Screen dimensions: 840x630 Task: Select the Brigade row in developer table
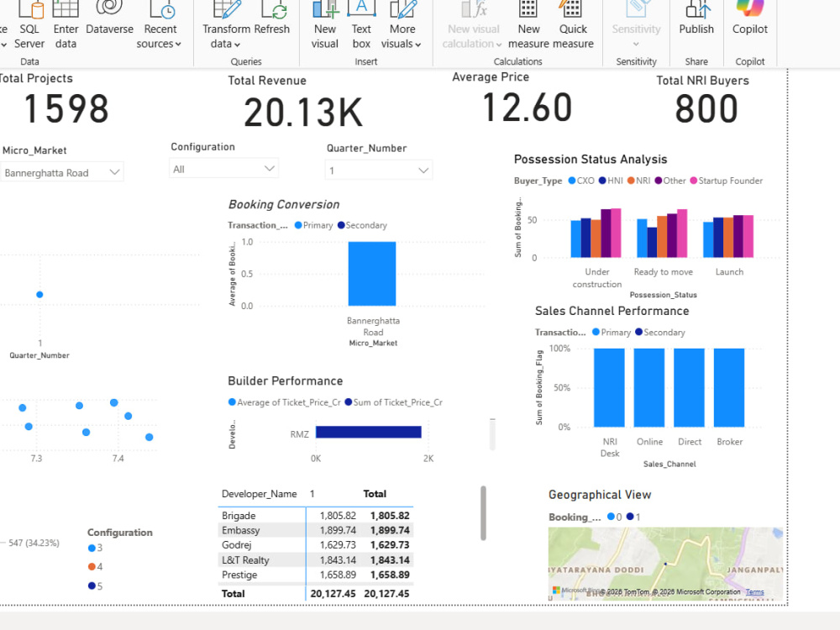click(316, 516)
